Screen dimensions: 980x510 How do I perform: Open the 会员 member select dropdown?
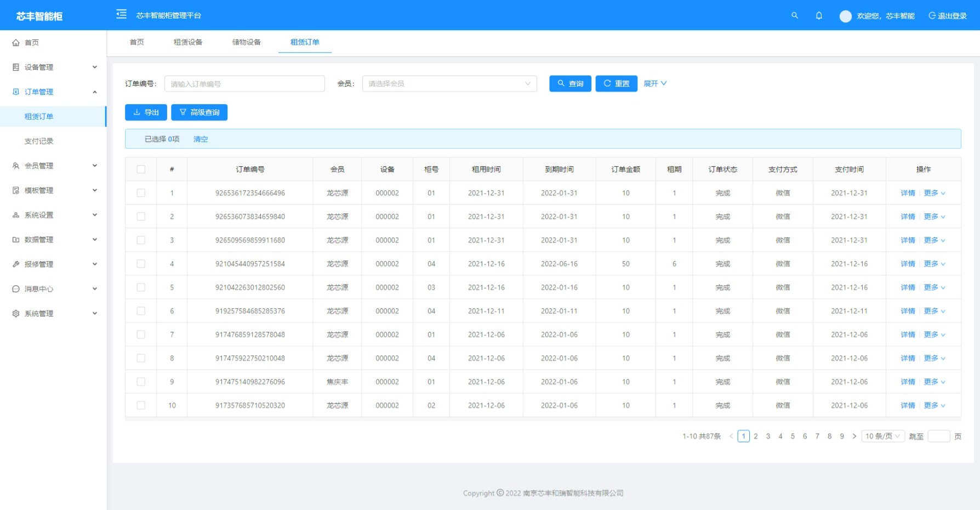[x=449, y=83]
